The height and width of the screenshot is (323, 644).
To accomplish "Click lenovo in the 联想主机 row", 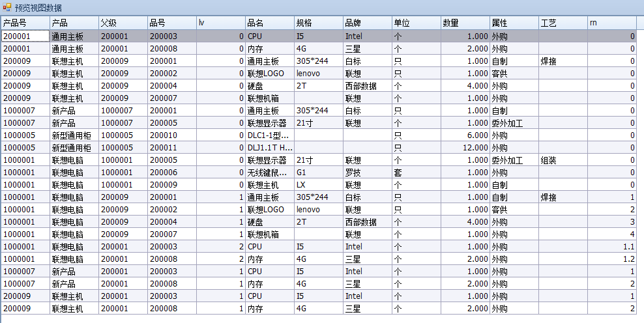I will (319, 74).
